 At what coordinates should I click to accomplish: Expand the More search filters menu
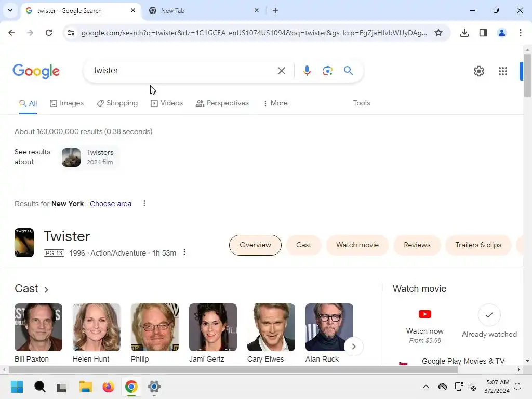click(x=275, y=103)
